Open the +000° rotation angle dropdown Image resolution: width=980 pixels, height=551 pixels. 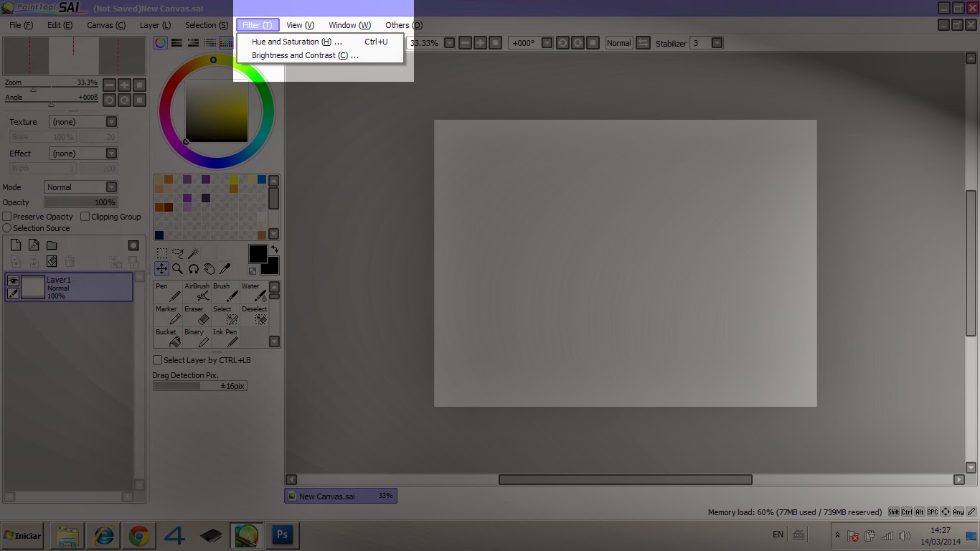(x=547, y=43)
